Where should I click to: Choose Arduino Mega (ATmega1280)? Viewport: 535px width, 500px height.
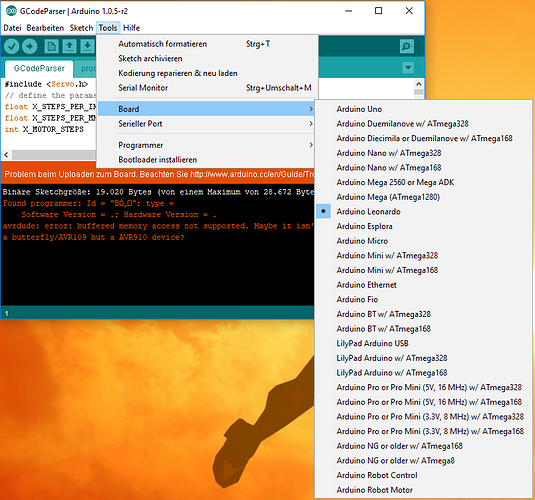click(424, 197)
